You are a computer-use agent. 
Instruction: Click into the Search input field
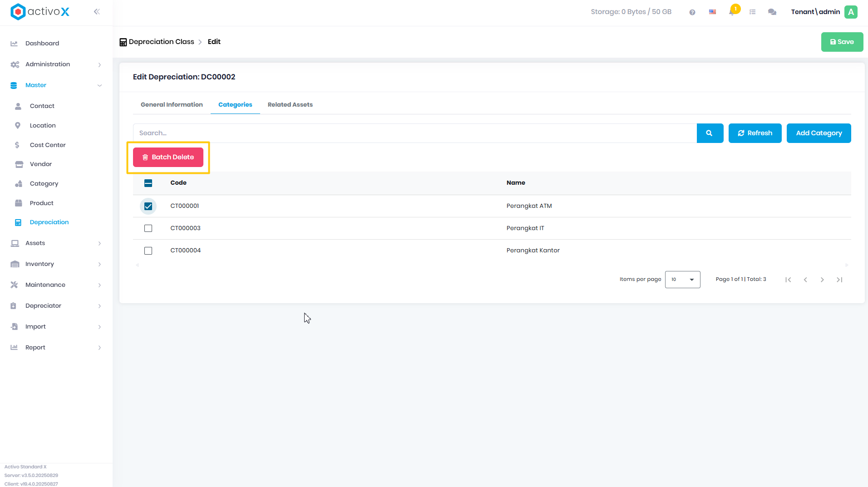415,133
